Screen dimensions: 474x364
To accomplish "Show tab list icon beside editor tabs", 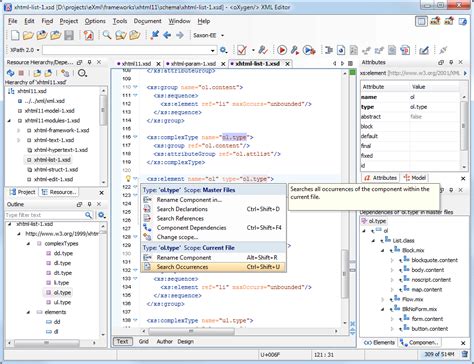I will coord(350,63).
